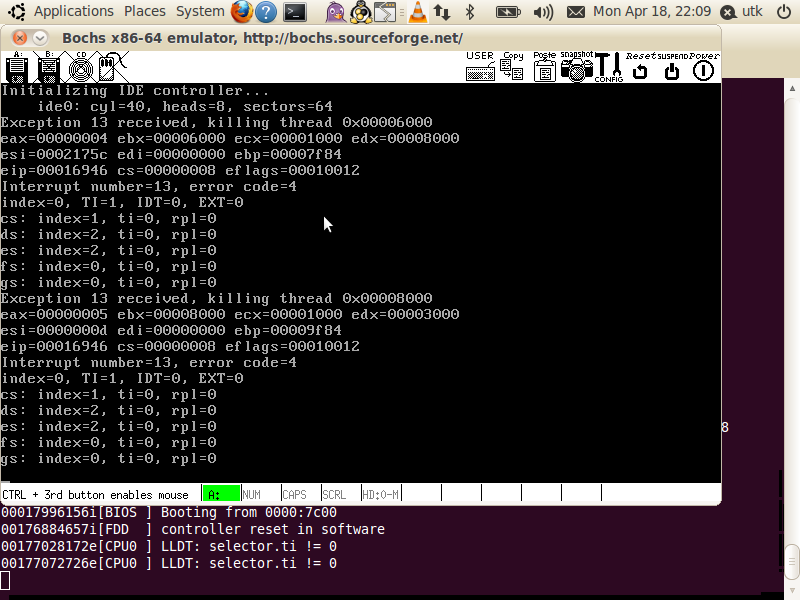This screenshot has width=800, height=600.
Task: Click 'killing thread 0x00006000' exception line
Action: tap(216, 122)
